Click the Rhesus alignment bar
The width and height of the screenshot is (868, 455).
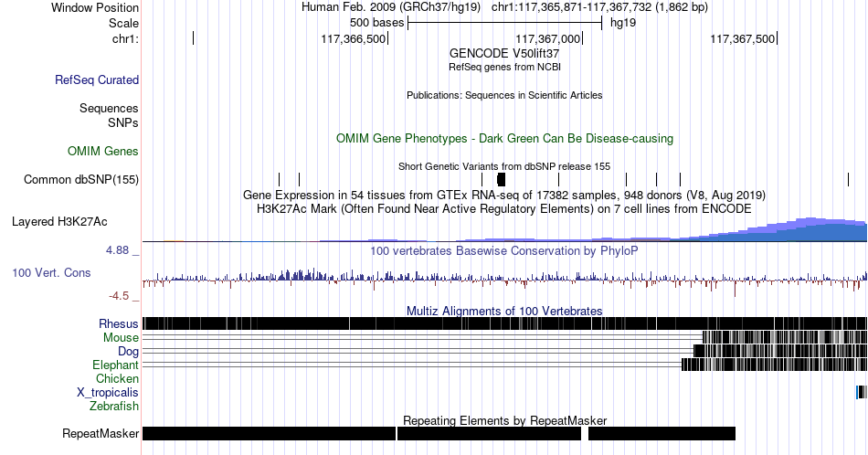click(x=505, y=323)
